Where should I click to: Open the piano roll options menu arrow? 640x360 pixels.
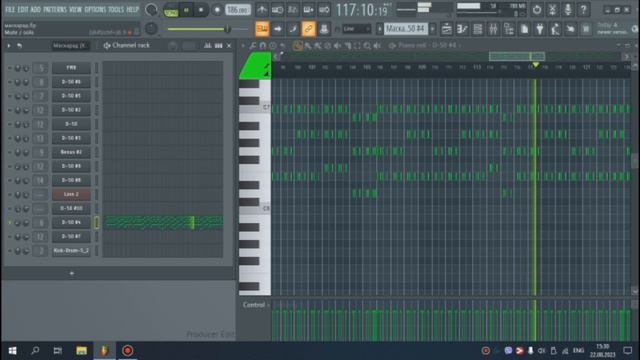pyautogui.click(x=243, y=46)
